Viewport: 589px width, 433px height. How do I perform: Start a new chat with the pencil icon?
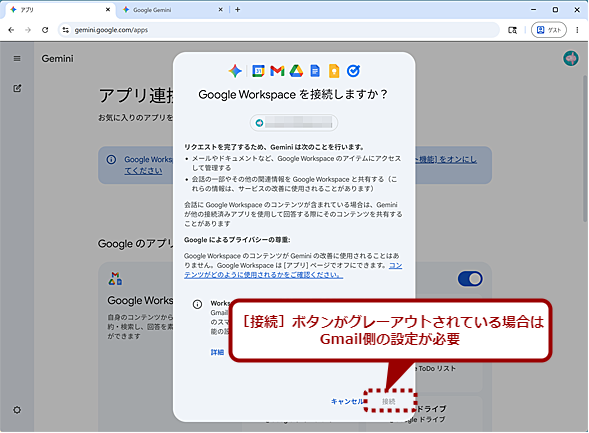coord(17,89)
